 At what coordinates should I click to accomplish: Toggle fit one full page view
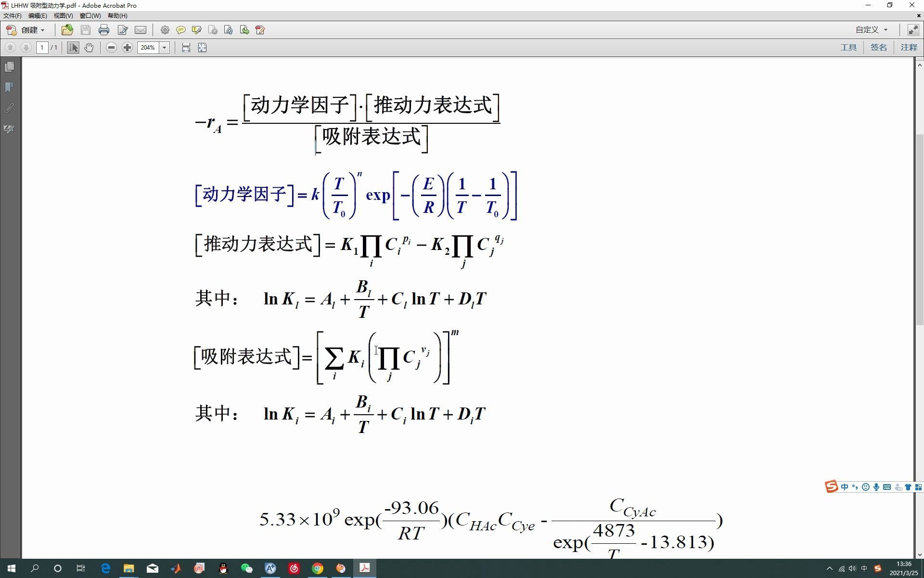tap(202, 47)
